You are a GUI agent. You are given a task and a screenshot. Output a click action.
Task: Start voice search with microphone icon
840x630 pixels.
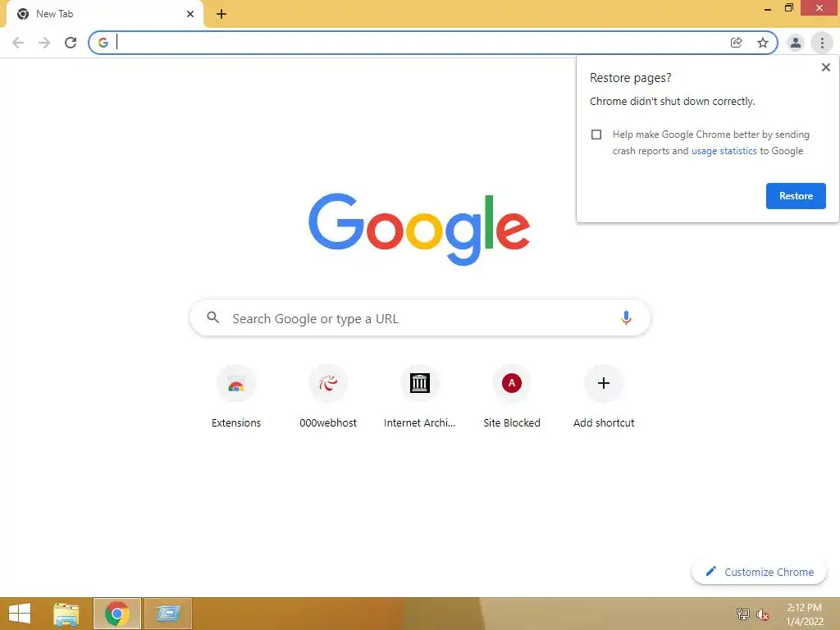pos(626,317)
